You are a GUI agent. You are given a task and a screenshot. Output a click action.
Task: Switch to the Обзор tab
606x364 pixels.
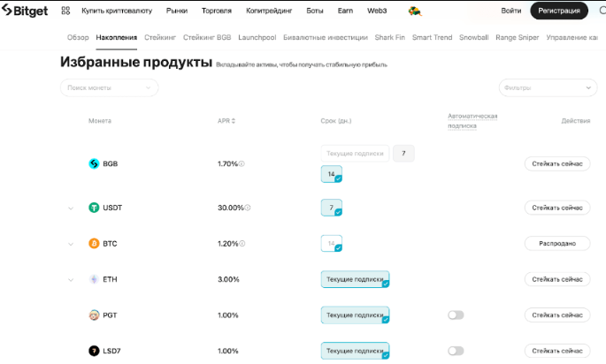tap(78, 37)
